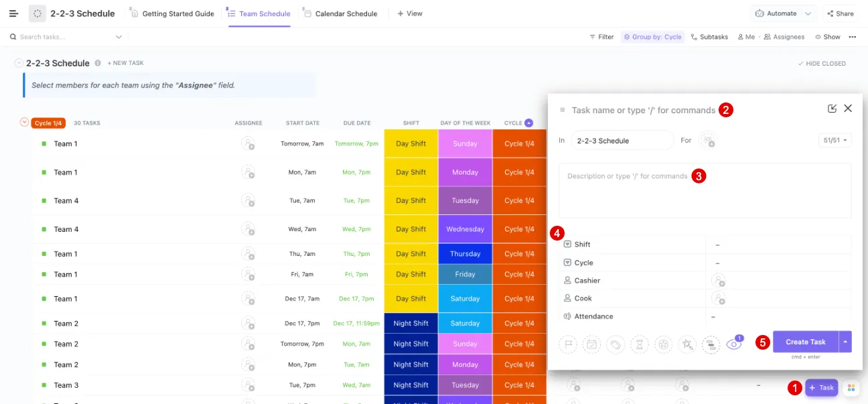Click the Task name field in the dialog
This screenshot has width=868, height=404.
click(x=643, y=110)
